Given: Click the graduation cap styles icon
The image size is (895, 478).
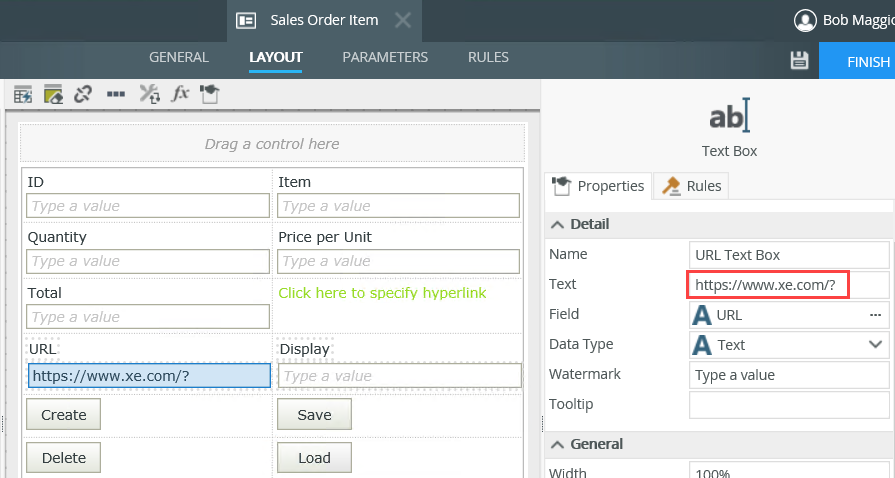Looking at the screenshot, I should pyautogui.click(x=209, y=94).
